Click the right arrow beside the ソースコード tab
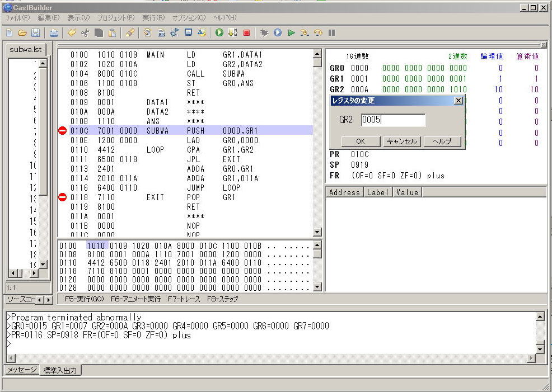This screenshot has width=552, height=392. (48, 300)
